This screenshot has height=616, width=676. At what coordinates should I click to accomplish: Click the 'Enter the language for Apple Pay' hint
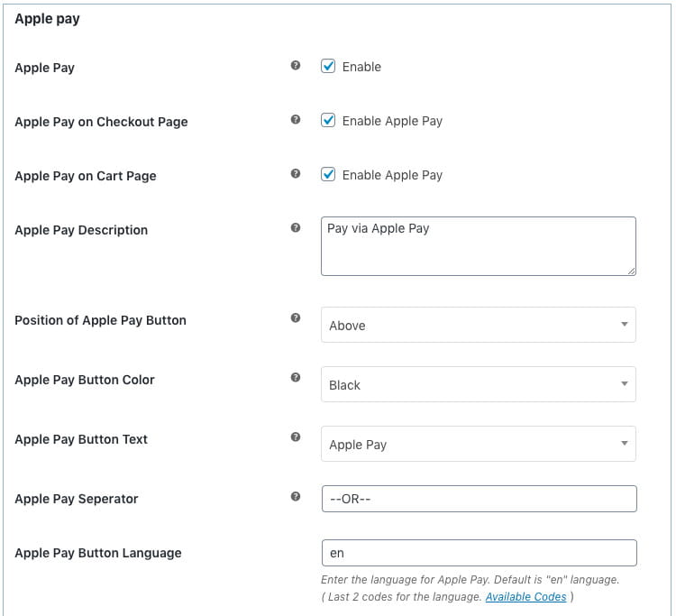tap(470, 580)
